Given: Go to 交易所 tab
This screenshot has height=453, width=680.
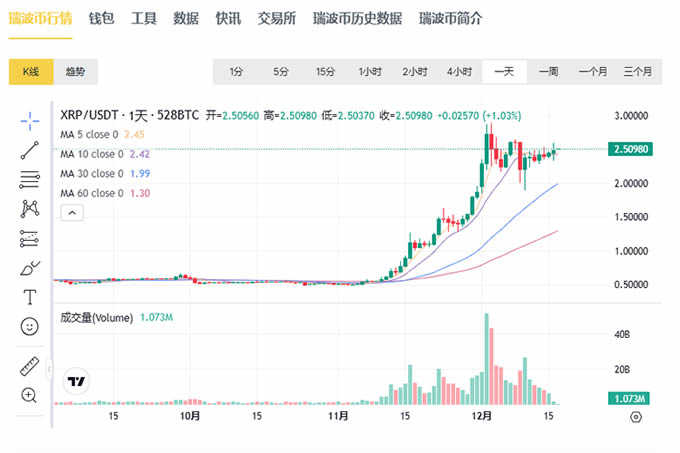Looking at the screenshot, I should click(x=275, y=18).
